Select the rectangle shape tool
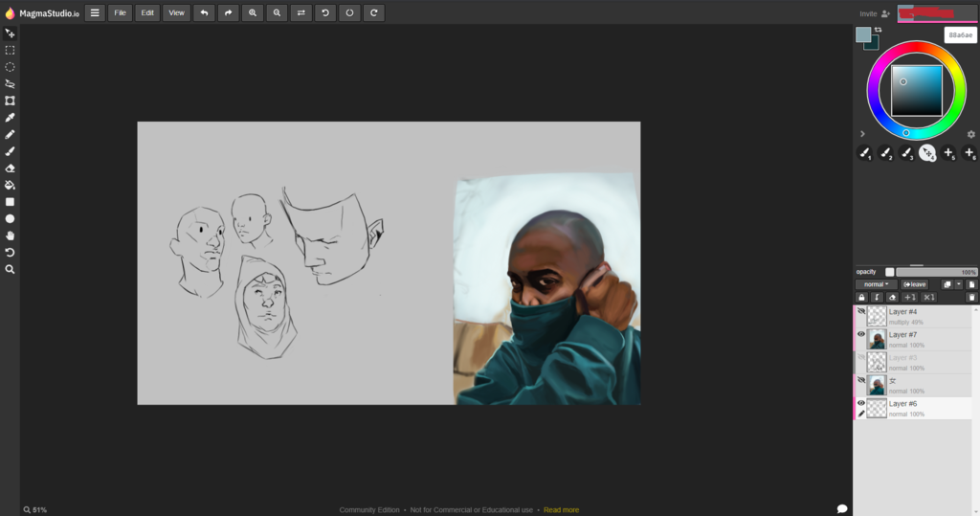The image size is (980, 516). click(x=10, y=202)
